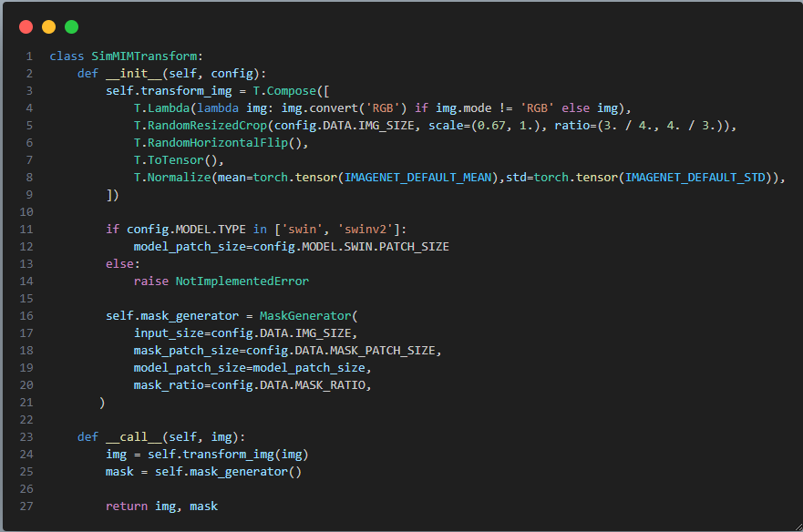Click self.mask_generator() on line 25
This screenshot has width=803, height=532.
pyautogui.click(x=228, y=472)
